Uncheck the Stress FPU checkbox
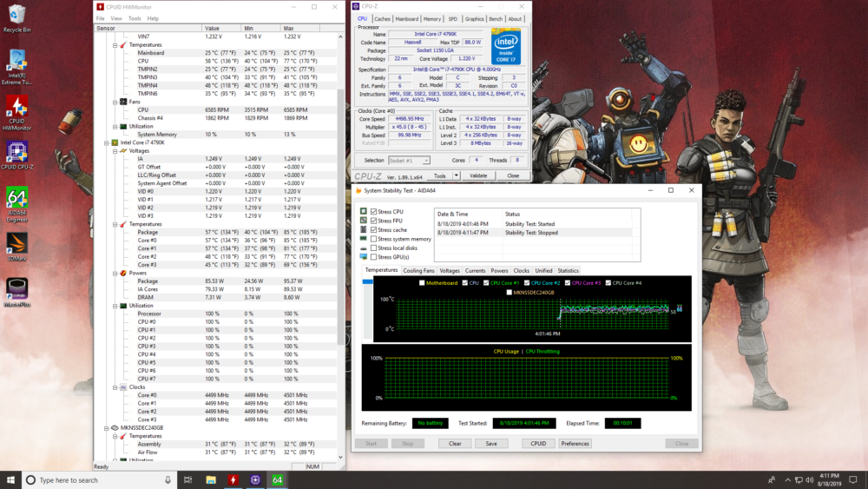 click(373, 221)
